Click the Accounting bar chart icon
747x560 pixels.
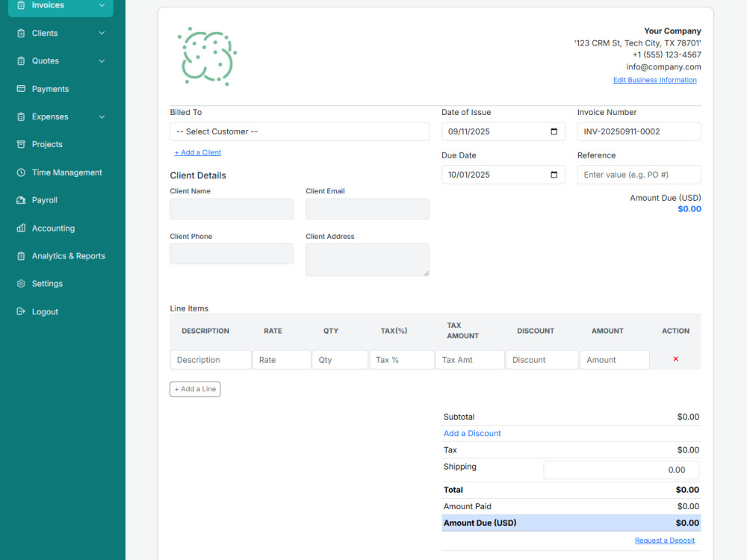(x=21, y=228)
